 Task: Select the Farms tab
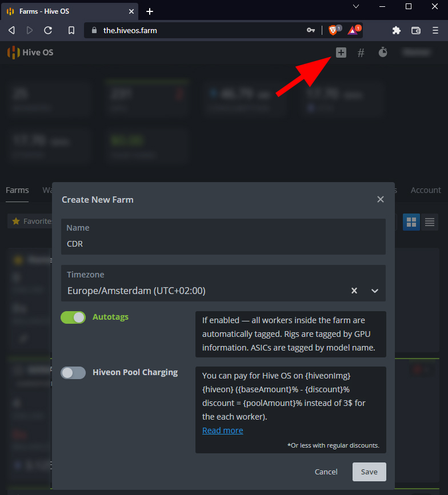click(17, 190)
